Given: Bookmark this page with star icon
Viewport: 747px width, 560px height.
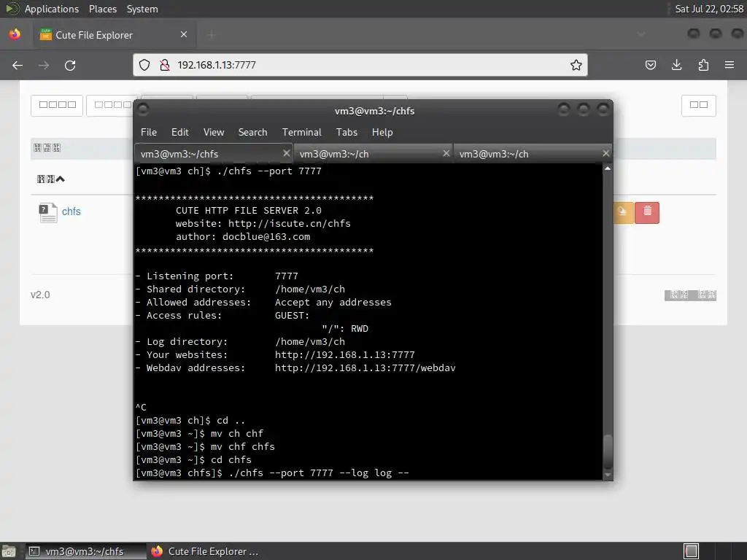Looking at the screenshot, I should click(576, 65).
